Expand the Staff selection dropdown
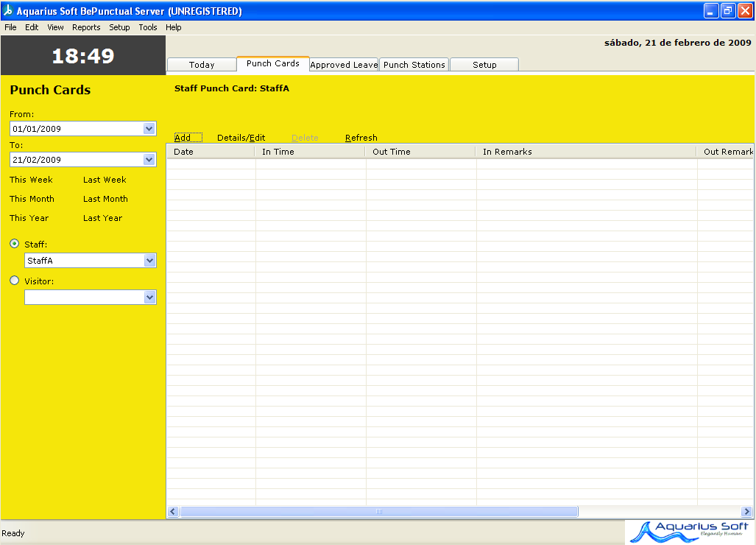 point(149,261)
